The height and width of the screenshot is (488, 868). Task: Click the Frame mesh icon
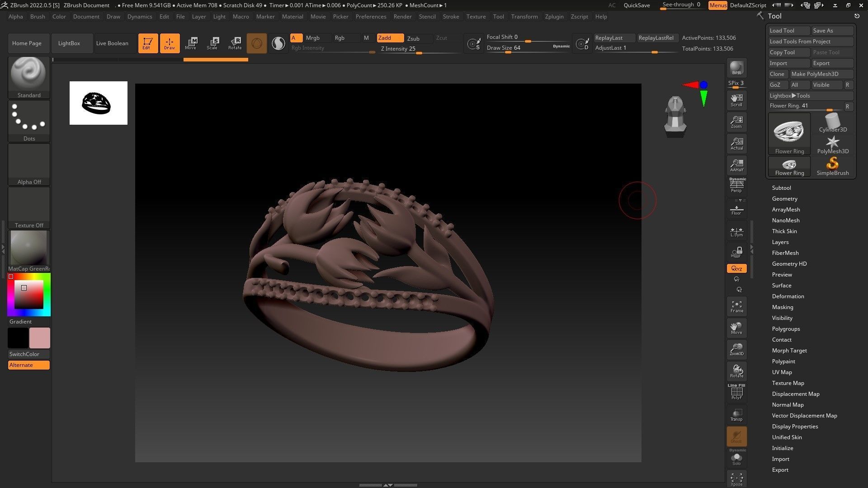736,306
